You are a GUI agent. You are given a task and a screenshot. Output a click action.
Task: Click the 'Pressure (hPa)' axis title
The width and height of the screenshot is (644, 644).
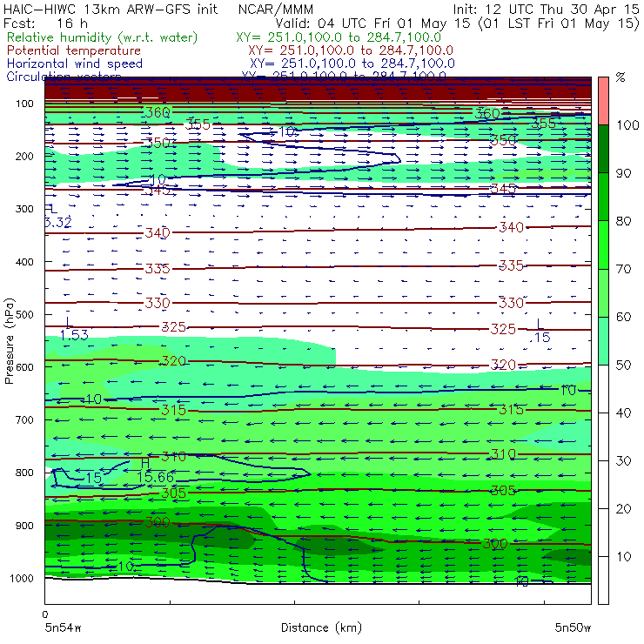10,341
